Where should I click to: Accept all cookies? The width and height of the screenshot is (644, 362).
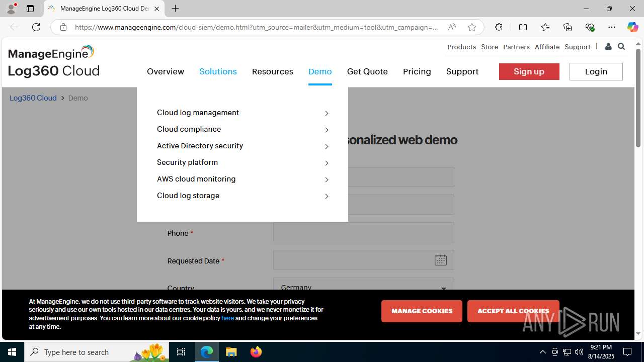pos(513,311)
